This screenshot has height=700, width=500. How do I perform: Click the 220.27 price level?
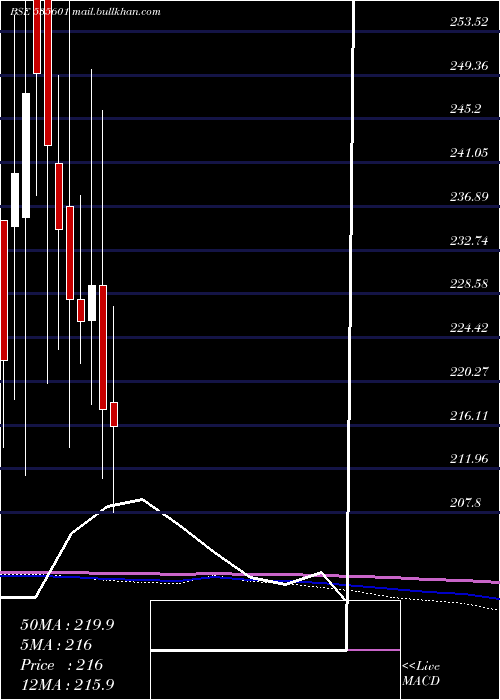(x=469, y=371)
